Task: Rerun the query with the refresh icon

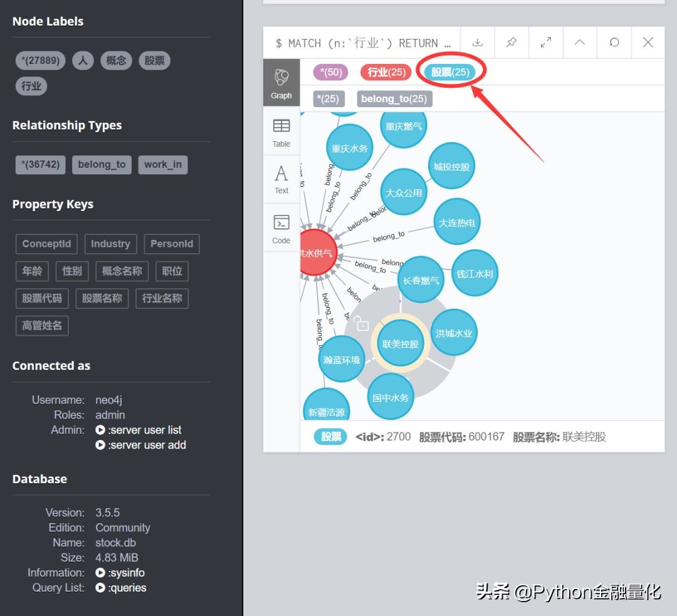Action: (614, 43)
